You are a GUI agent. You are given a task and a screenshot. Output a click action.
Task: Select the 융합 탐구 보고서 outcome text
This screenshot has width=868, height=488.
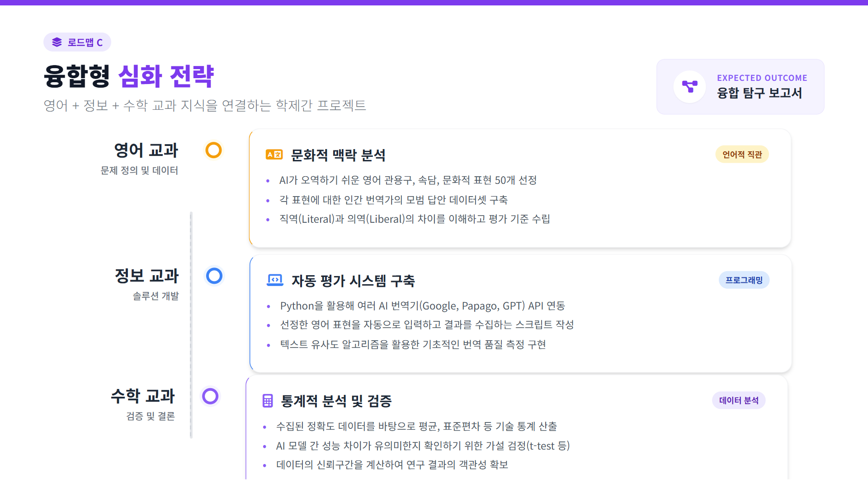click(759, 93)
